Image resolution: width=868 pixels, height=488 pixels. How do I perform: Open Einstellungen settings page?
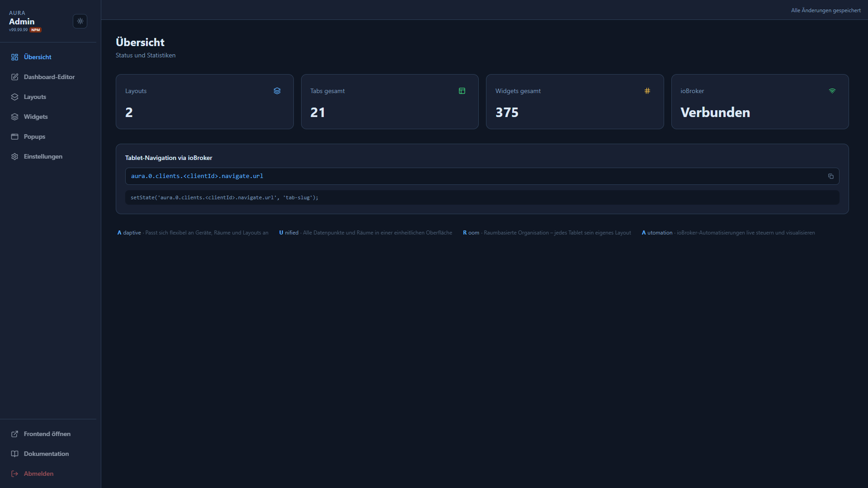click(48, 156)
